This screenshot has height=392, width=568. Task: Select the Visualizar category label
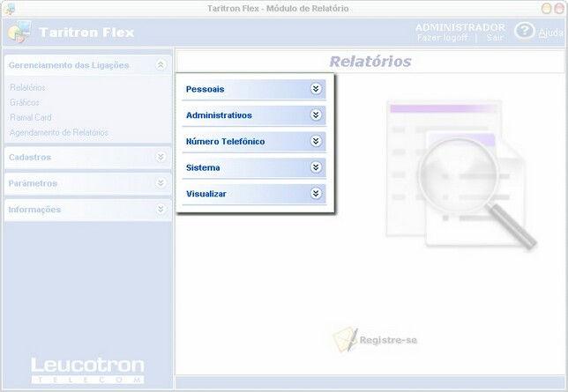coord(206,194)
